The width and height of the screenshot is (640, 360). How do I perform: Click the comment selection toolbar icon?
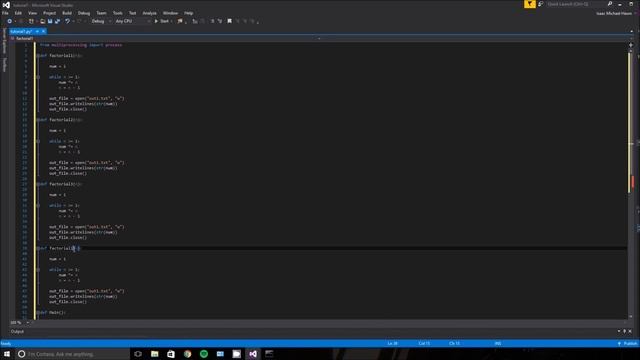click(212, 21)
